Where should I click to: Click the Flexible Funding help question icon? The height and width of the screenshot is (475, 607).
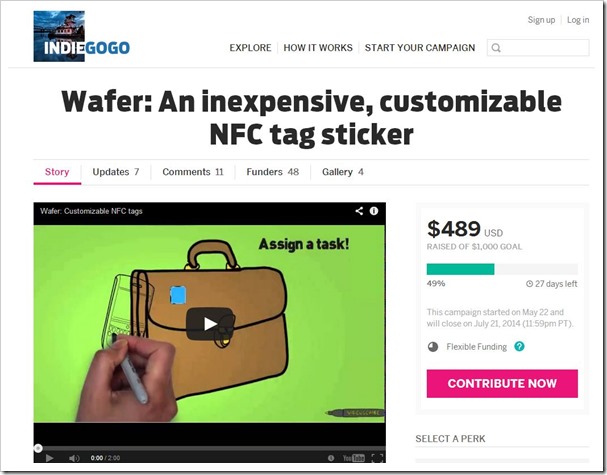pyautogui.click(x=519, y=346)
